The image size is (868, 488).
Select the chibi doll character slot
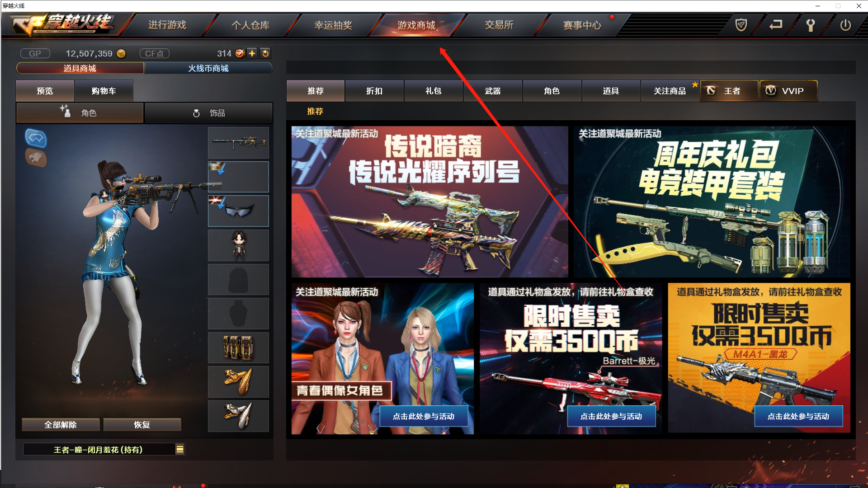(x=238, y=245)
